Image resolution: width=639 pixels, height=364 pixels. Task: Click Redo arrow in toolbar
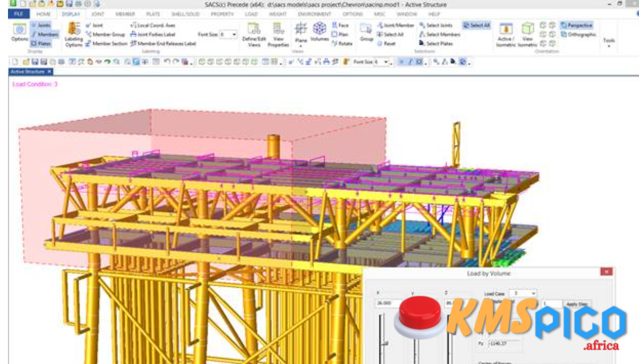176,62
